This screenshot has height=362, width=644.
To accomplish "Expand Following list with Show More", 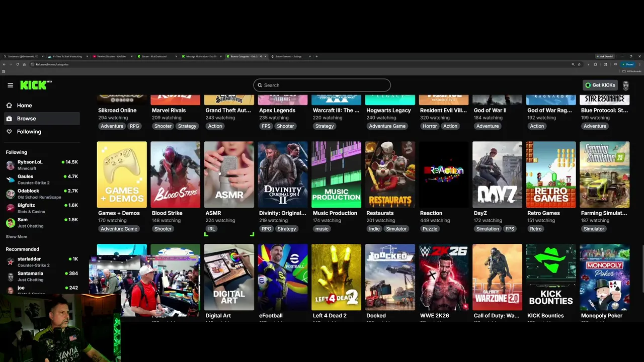I will (x=17, y=237).
